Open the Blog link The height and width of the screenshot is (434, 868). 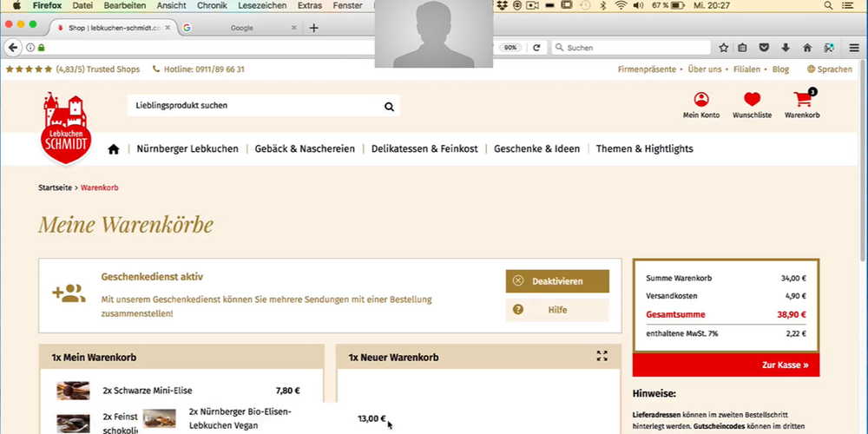[x=780, y=69]
